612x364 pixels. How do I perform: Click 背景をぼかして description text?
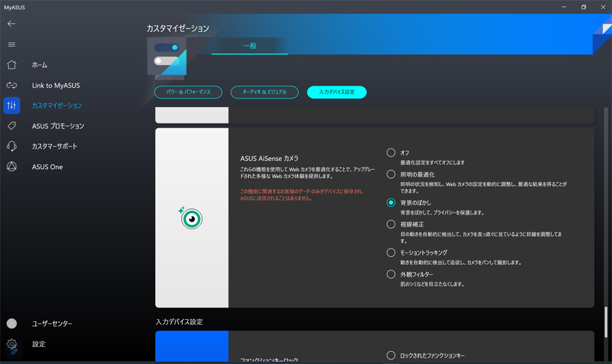click(442, 213)
